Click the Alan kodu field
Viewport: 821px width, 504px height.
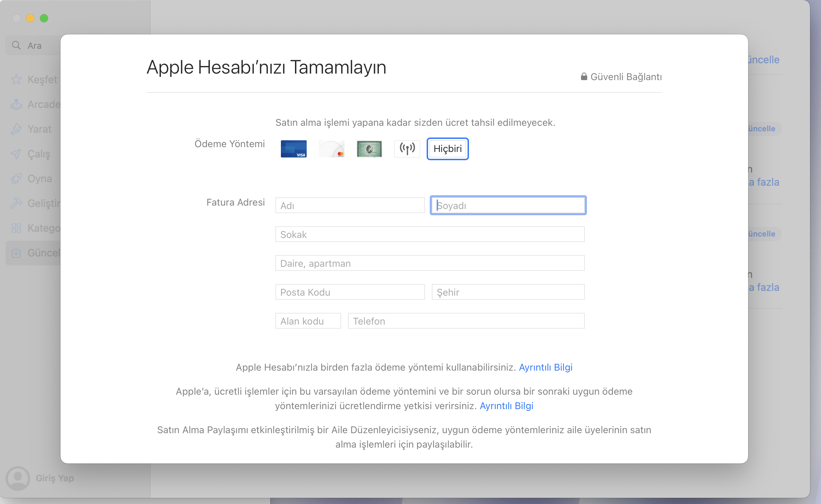click(308, 321)
